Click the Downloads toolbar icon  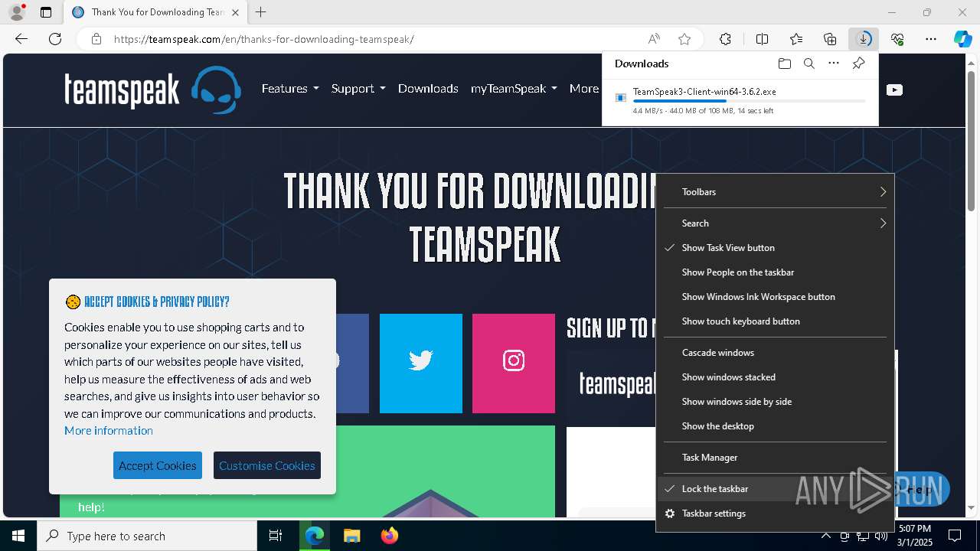(x=864, y=39)
